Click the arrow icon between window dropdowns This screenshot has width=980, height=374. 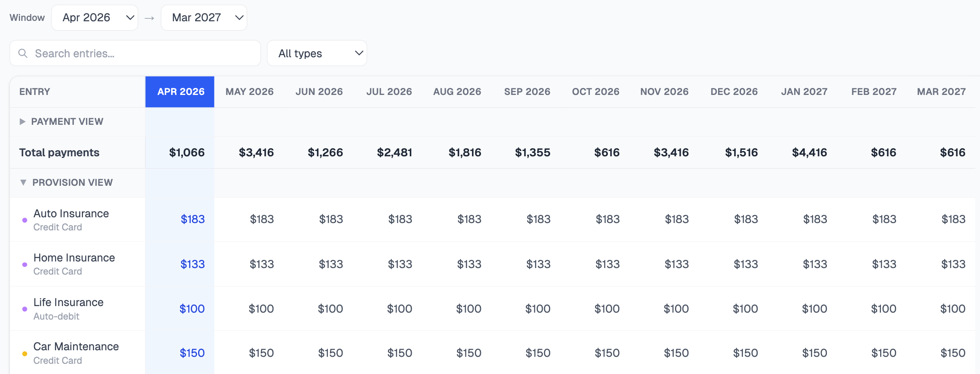(150, 18)
